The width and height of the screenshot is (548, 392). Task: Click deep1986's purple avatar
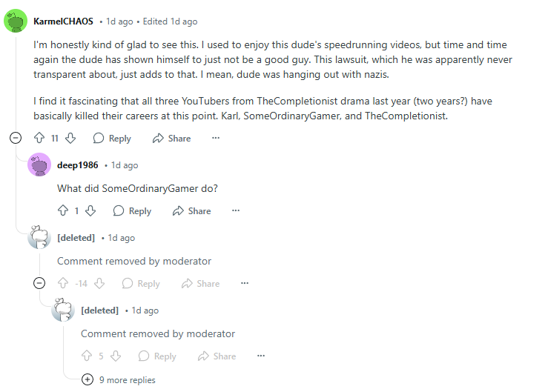(39, 165)
